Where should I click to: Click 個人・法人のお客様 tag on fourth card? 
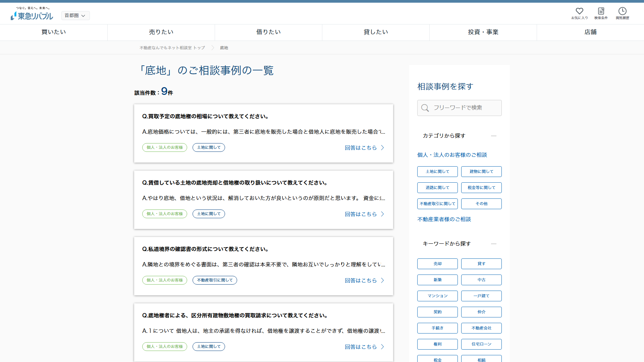[x=165, y=347]
